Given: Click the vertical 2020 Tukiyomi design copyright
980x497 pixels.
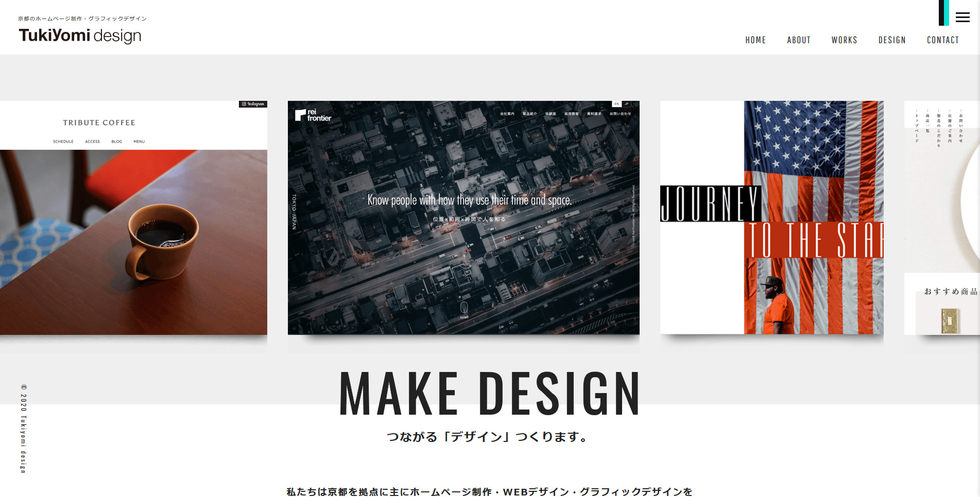Looking at the screenshot, I should click(x=24, y=428).
